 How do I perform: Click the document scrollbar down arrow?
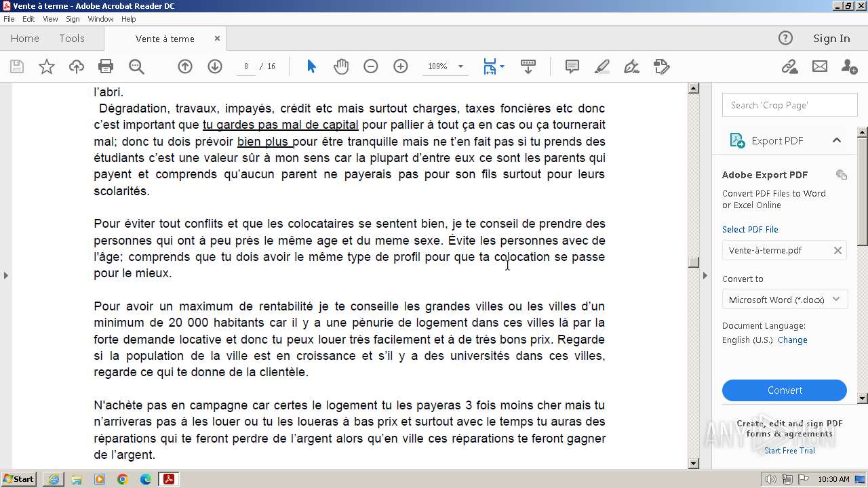coord(694,464)
